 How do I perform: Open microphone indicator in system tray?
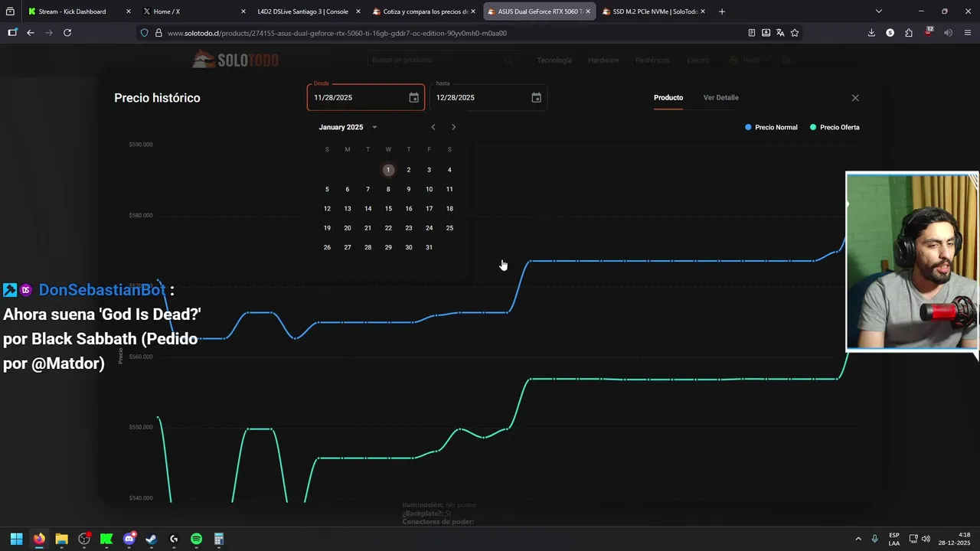874,539
